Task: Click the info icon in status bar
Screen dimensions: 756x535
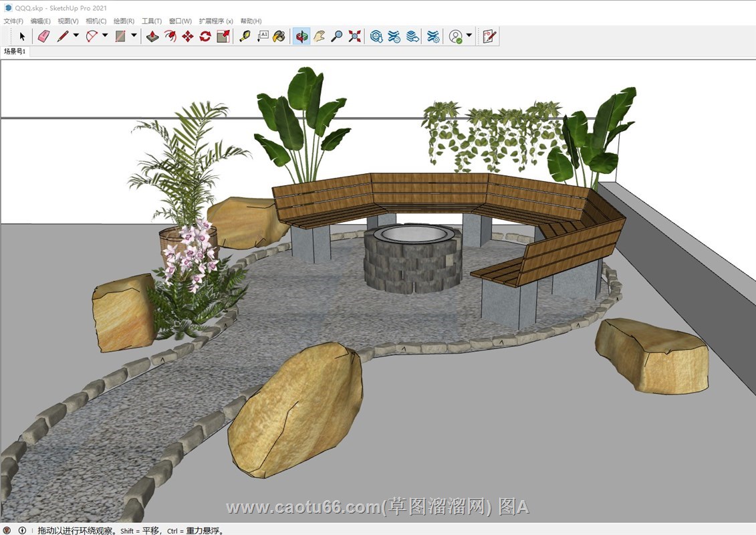Action: tap(22, 530)
